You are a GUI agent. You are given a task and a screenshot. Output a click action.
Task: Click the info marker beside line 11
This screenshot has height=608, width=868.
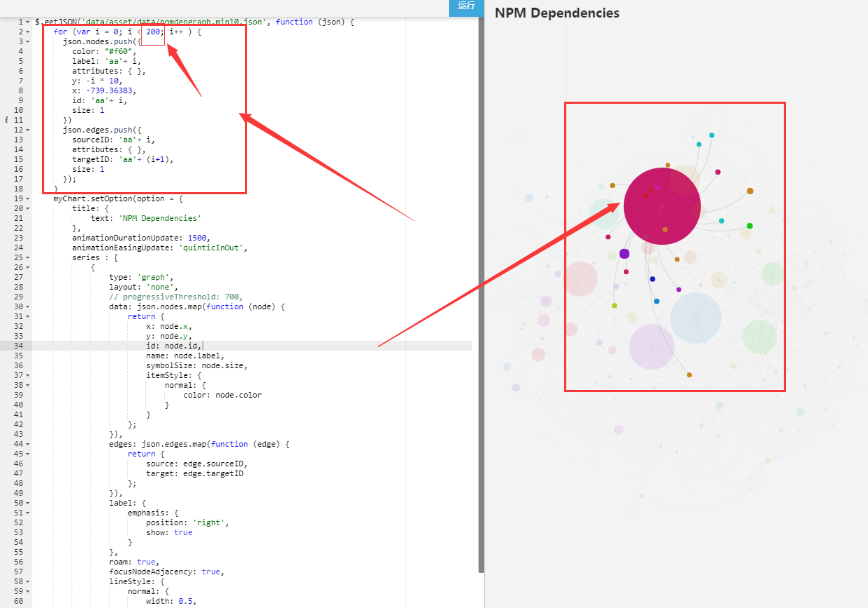pyautogui.click(x=6, y=120)
